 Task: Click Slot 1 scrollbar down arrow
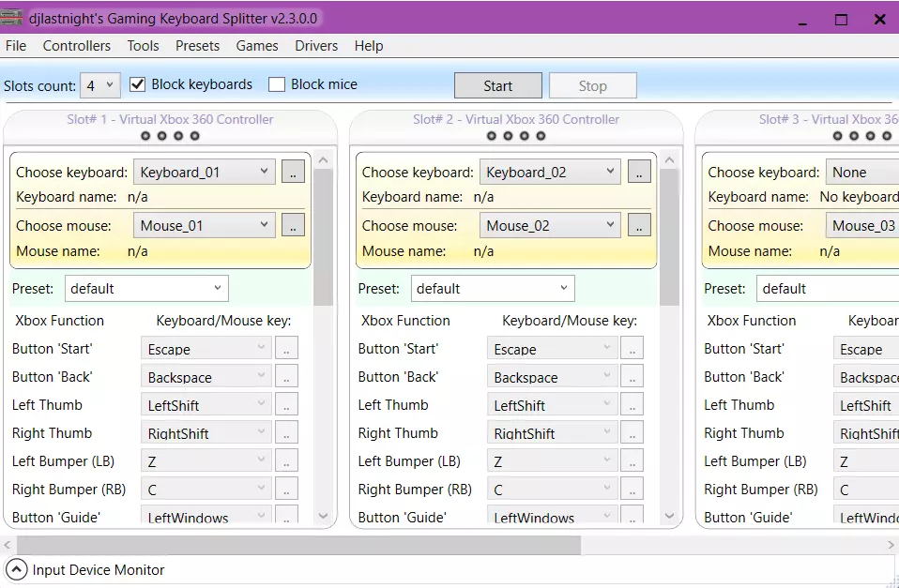(x=323, y=516)
